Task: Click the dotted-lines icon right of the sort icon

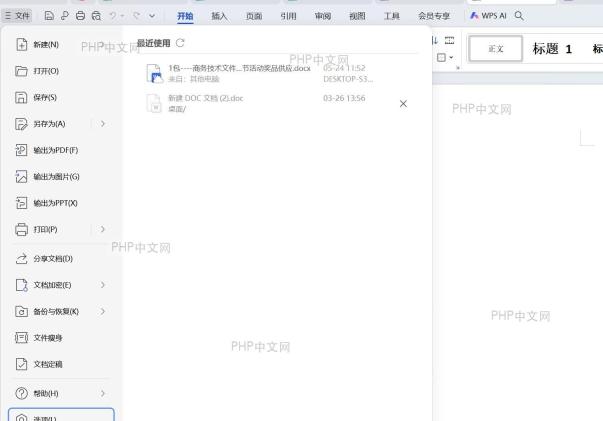Action: coord(449,40)
